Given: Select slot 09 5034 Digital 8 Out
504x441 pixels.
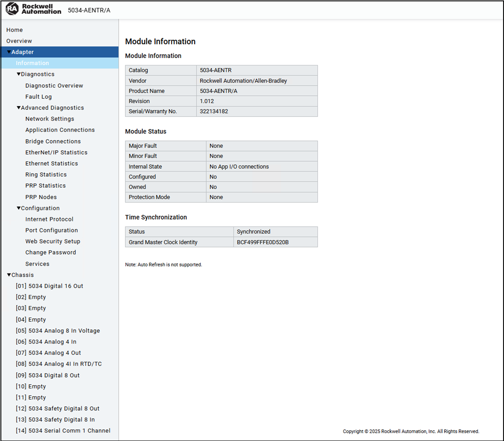Looking at the screenshot, I should pos(48,375).
